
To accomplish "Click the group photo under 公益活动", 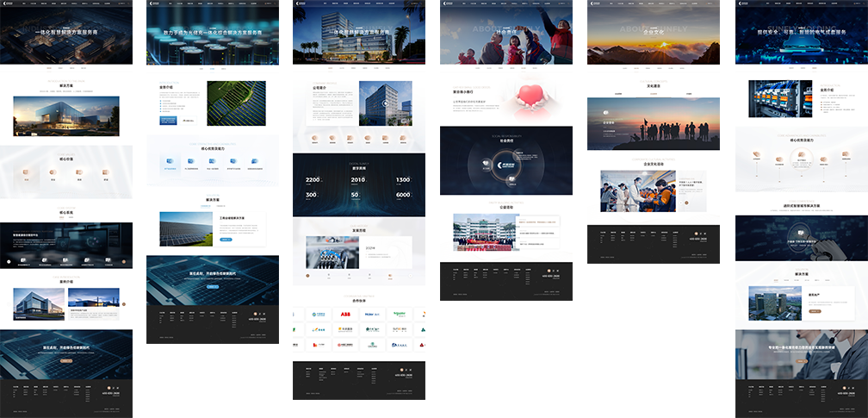I will (x=484, y=232).
